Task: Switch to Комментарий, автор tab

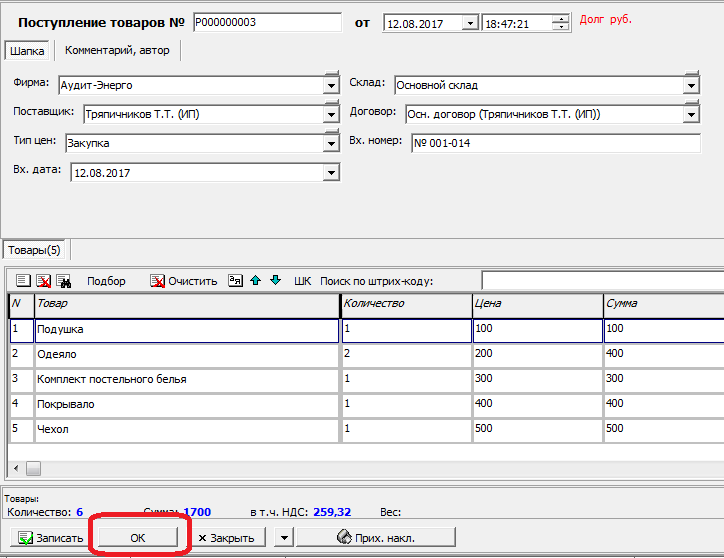Action: click(x=117, y=50)
